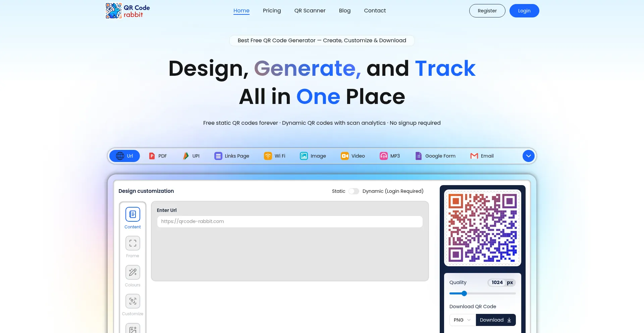Expand more QR types with blue chevron
The width and height of the screenshot is (644, 333).
pos(528,156)
